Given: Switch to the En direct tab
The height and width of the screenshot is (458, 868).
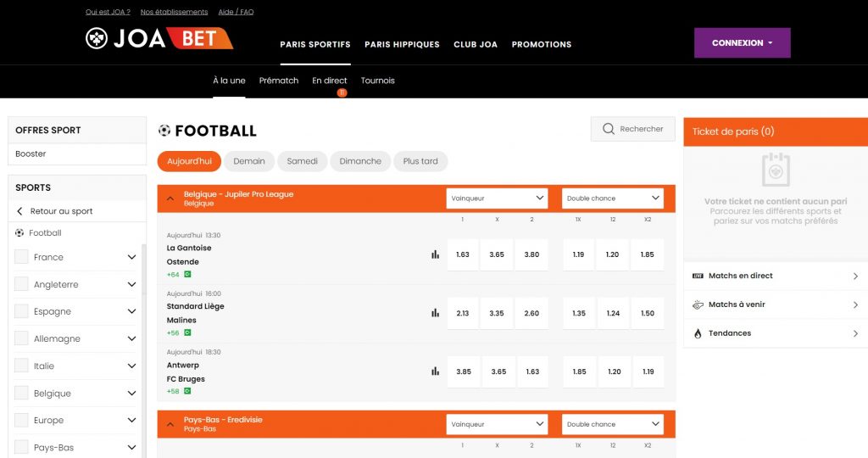Looking at the screenshot, I should (329, 81).
